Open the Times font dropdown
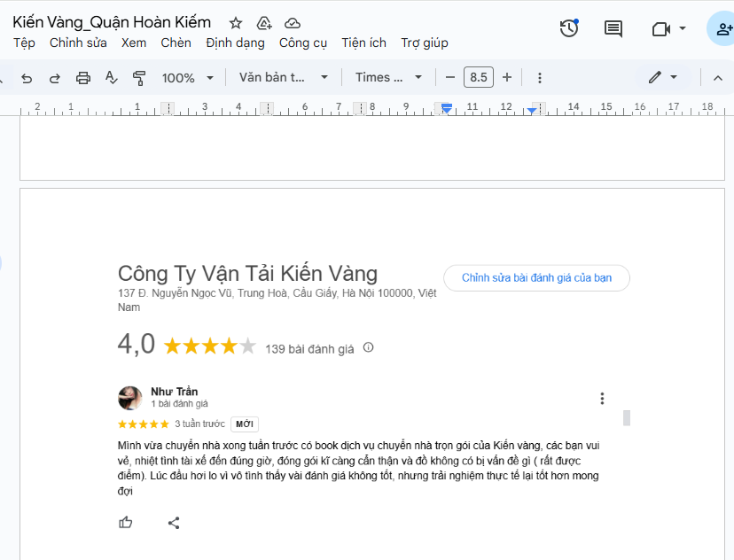This screenshot has width=734, height=560. (x=388, y=77)
